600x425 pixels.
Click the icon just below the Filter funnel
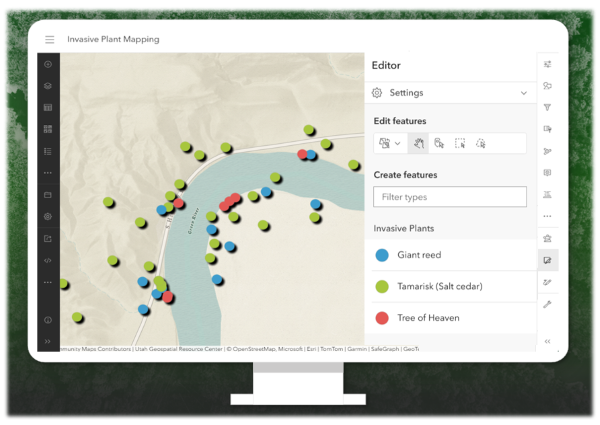point(548,129)
